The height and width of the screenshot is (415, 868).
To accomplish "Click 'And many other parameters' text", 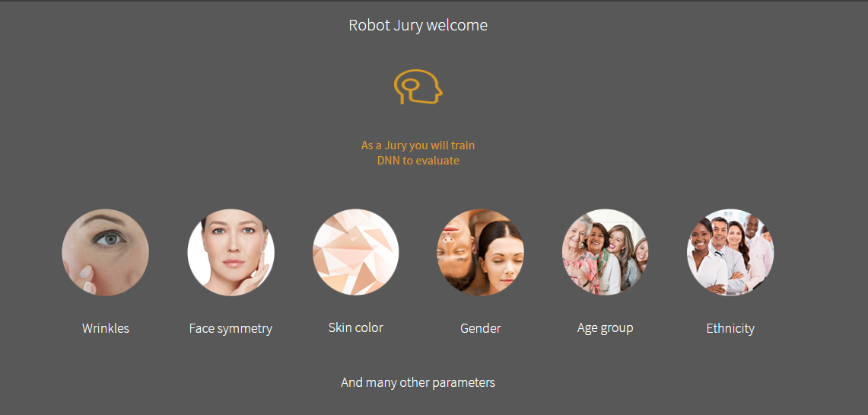I will [x=418, y=382].
